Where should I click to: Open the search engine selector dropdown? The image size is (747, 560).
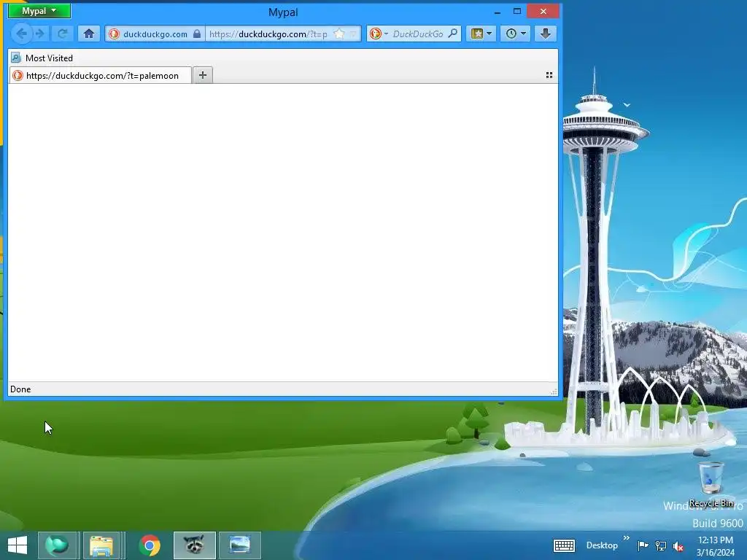(379, 34)
